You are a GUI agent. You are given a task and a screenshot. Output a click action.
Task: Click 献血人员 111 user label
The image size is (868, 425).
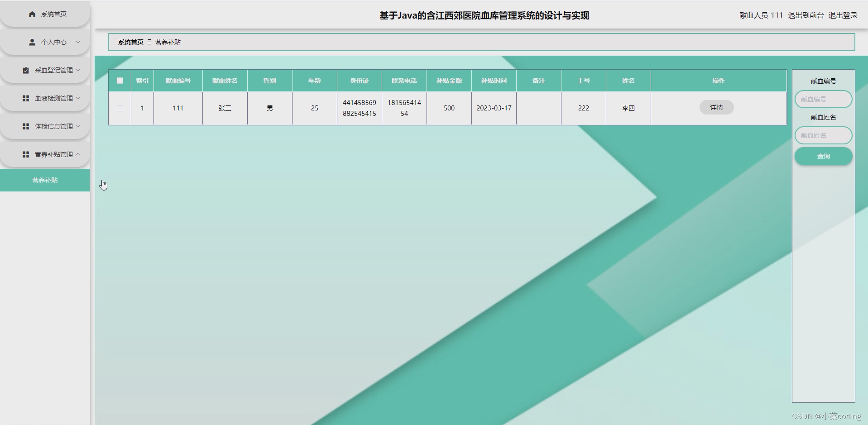[761, 15]
